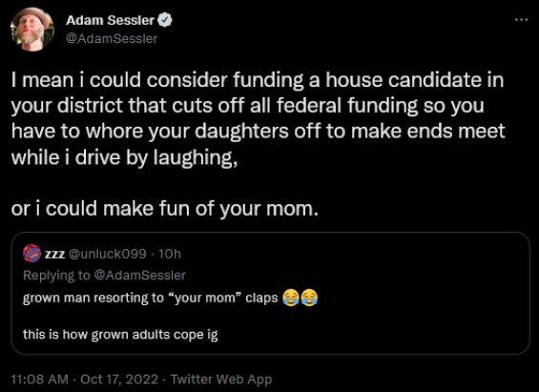Viewport: 539px width, 392px height.
Task: Open Adam Sessler's profile avatar photo
Action: tap(32, 30)
